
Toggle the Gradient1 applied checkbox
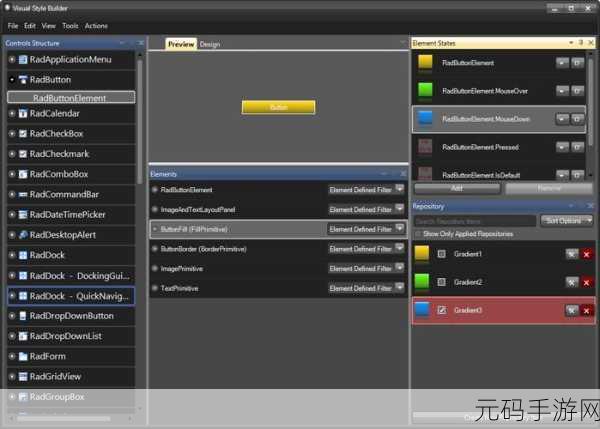(442, 254)
